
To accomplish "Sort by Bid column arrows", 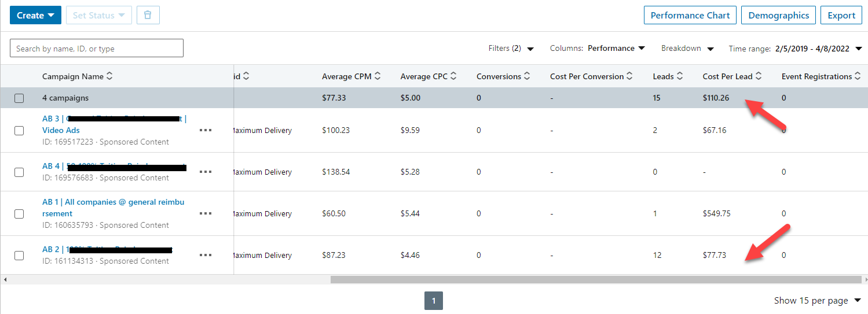I will [246, 76].
